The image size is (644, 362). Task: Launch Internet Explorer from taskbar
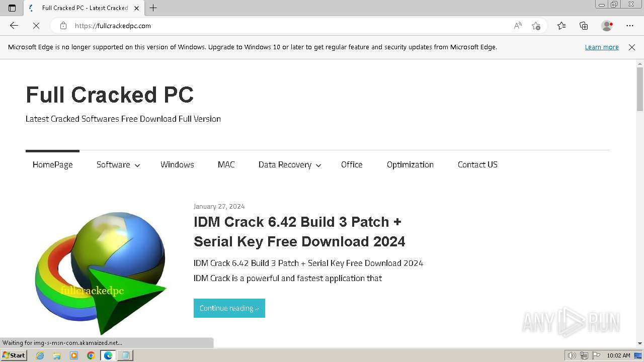[40, 355]
